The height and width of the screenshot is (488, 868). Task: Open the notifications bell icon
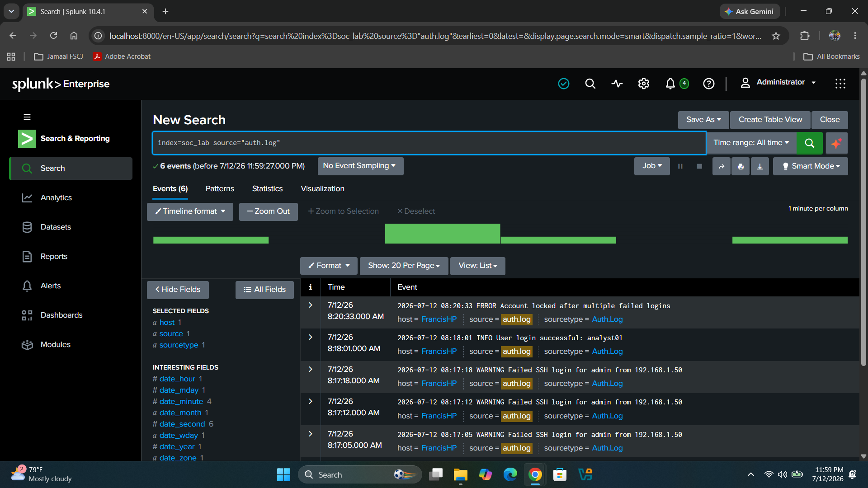coord(670,84)
